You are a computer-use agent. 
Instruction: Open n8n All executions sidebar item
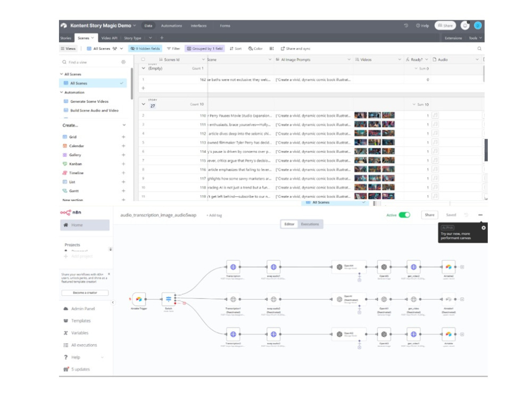[84, 345]
